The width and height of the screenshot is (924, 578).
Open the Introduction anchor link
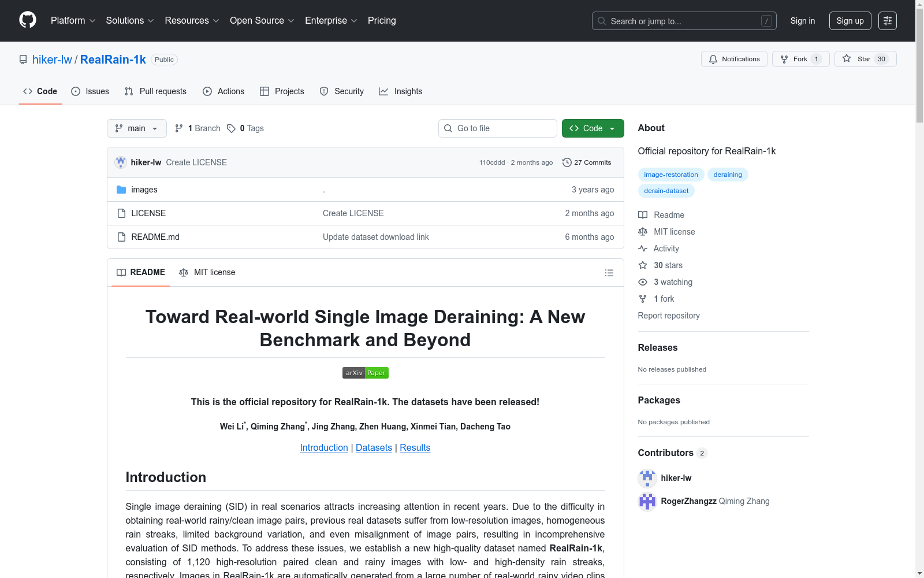click(324, 448)
